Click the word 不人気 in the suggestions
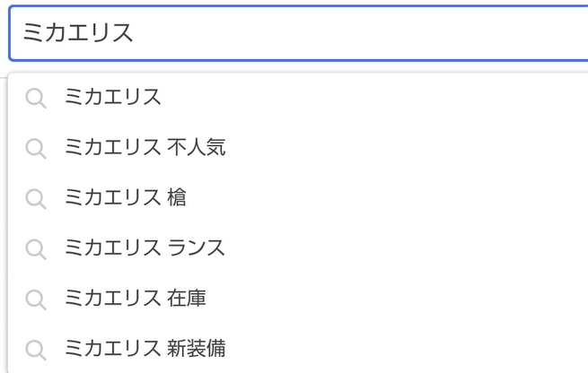The height and width of the screenshot is (373, 588). 197,147
